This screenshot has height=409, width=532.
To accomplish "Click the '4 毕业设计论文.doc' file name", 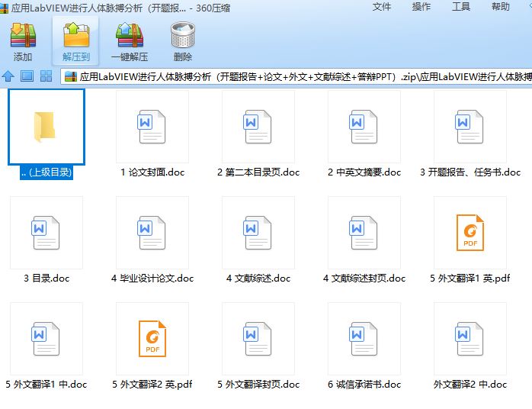I will [x=152, y=279].
